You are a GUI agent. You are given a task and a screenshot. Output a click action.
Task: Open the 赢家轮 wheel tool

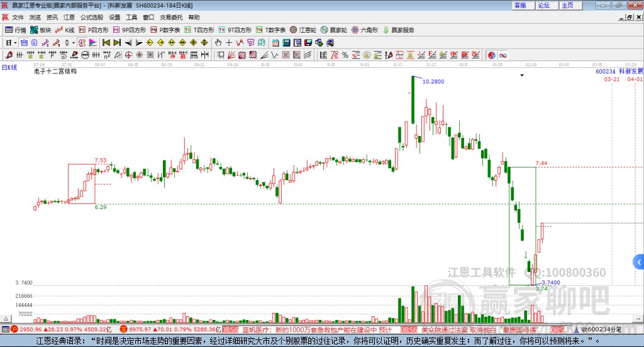pos(334,30)
